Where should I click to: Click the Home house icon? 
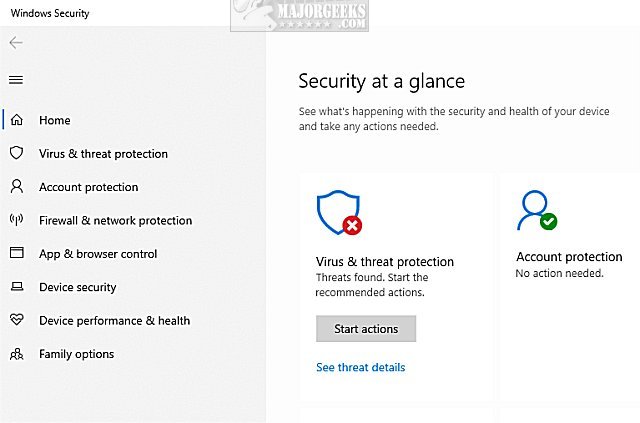pos(17,120)
